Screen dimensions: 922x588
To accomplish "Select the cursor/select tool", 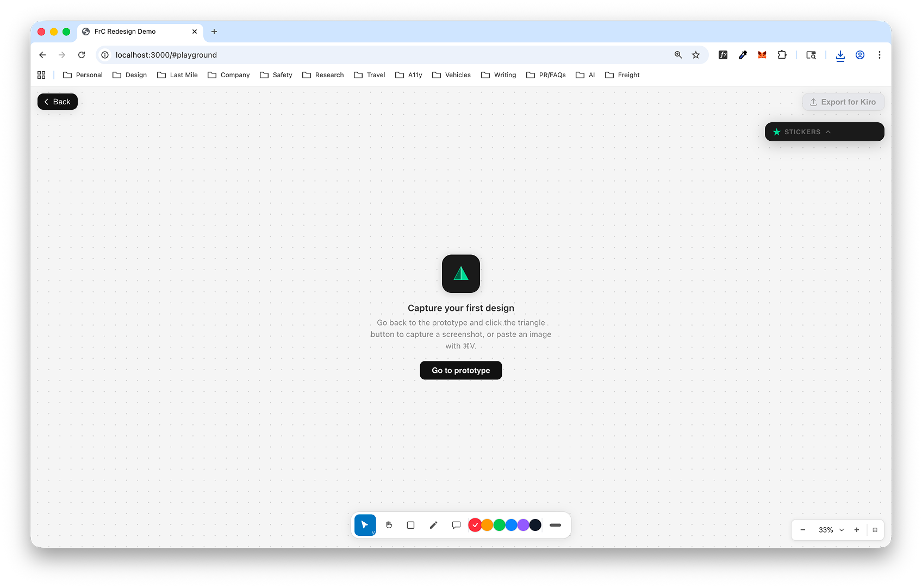I will pyautogui.click(x=365, y=524).
